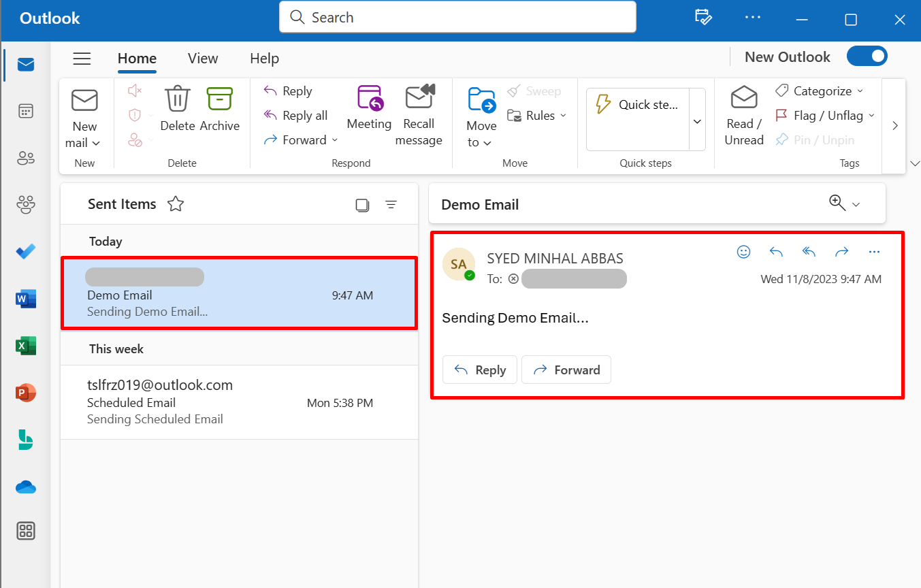Image resolution: width=921 pixels, height=588 pixels.
Task: Click the Search input field
Action: click(x=457, y=18)
